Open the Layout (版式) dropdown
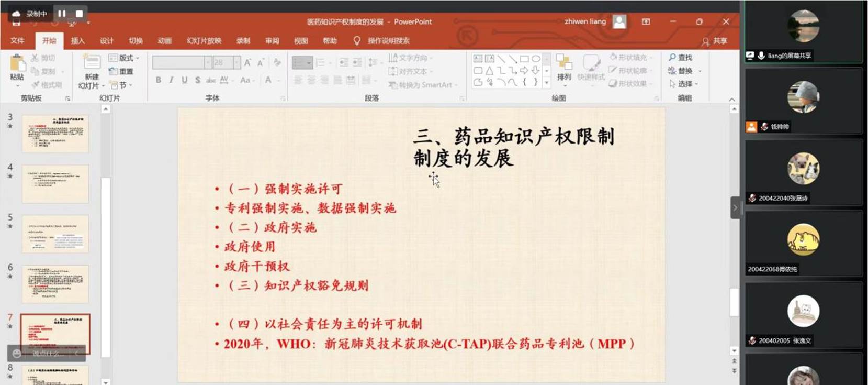This screenshot has height=385, width=868. (125, 58)
